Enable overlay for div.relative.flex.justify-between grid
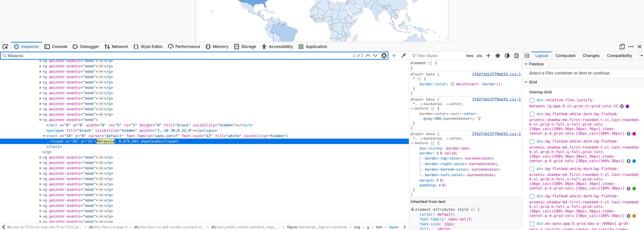The width and height of the screenshot is (644, 230). coord(532,100)
